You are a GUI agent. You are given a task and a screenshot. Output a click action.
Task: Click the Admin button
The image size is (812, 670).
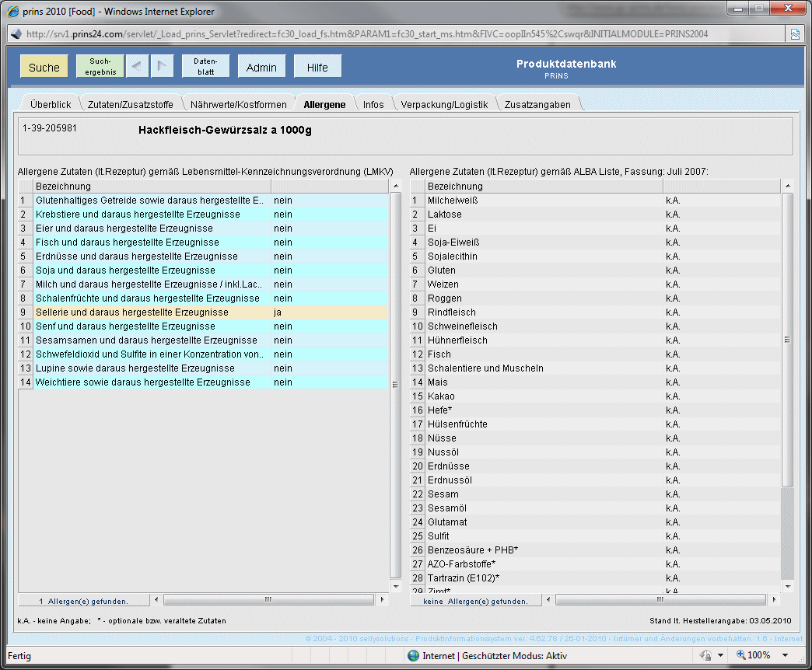tap(261, 67)
